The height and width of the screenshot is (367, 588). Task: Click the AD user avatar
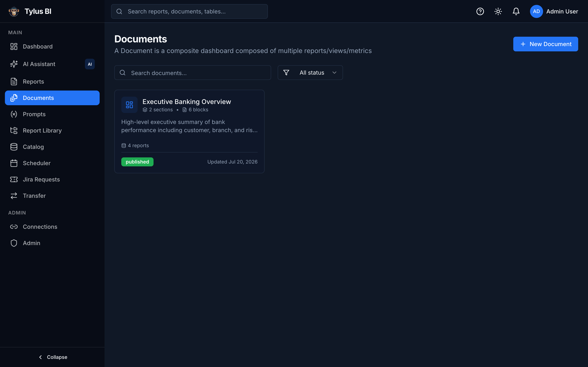(x=536, y=11)
